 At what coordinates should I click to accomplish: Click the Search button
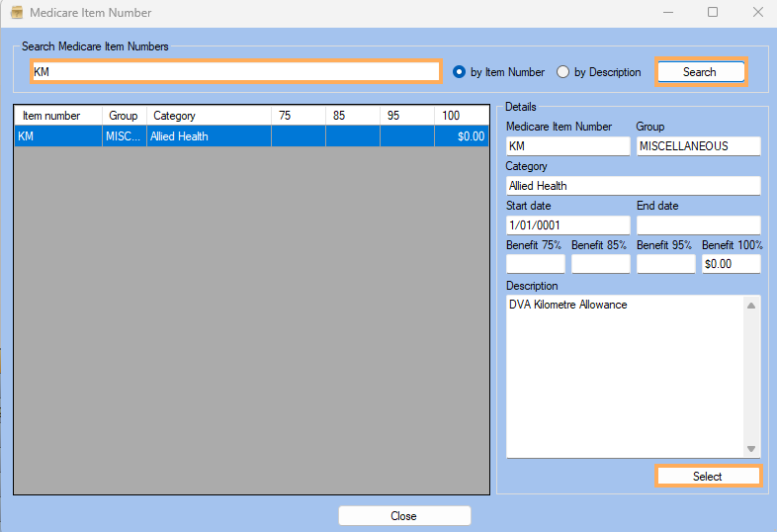coord(701,72)
